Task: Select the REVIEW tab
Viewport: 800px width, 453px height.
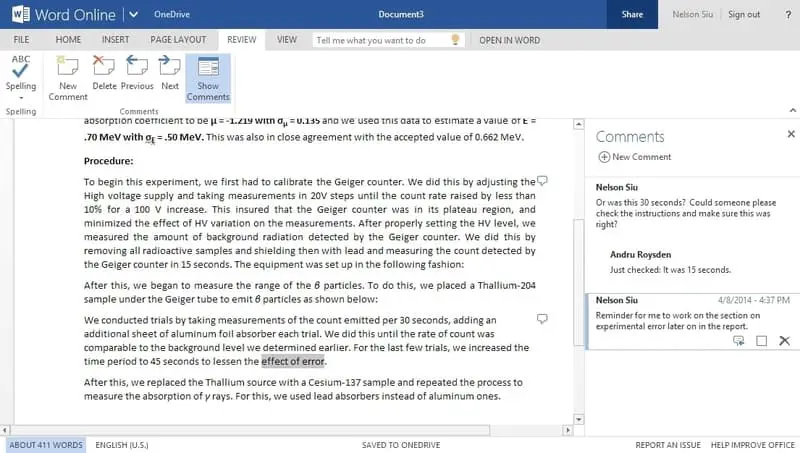Action: (x=242, y=40)
